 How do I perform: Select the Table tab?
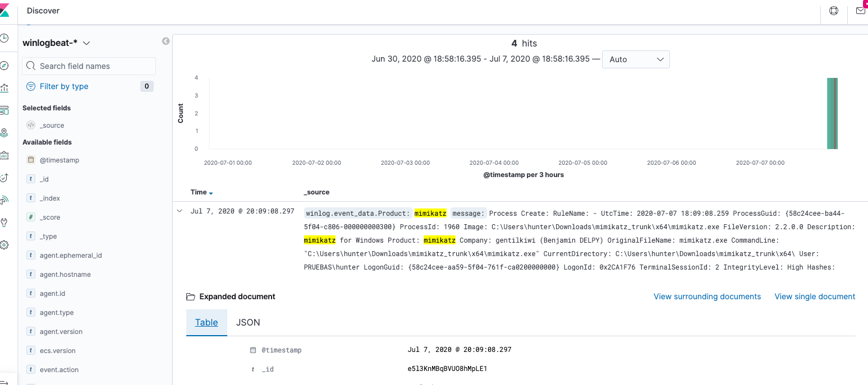(206, 323)
